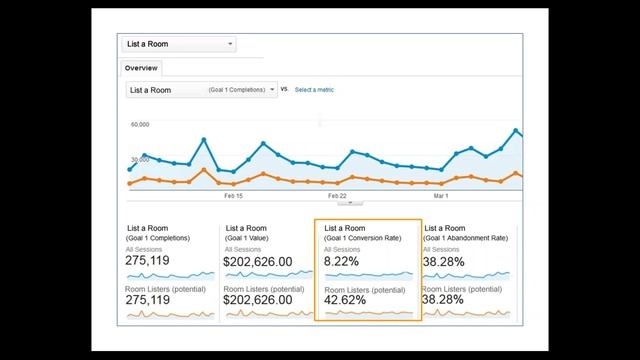Click the 8.22% conversion rate value

pos(341,261)
